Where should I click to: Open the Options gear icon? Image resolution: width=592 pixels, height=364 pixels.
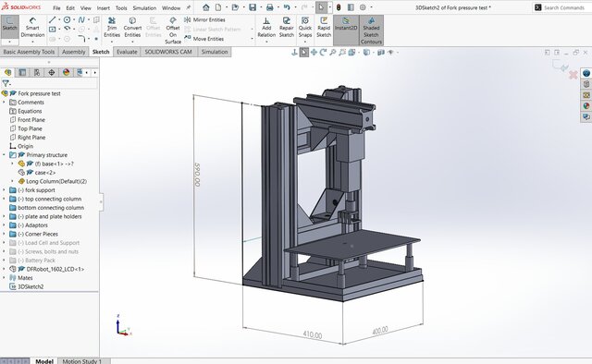point(363,7)
